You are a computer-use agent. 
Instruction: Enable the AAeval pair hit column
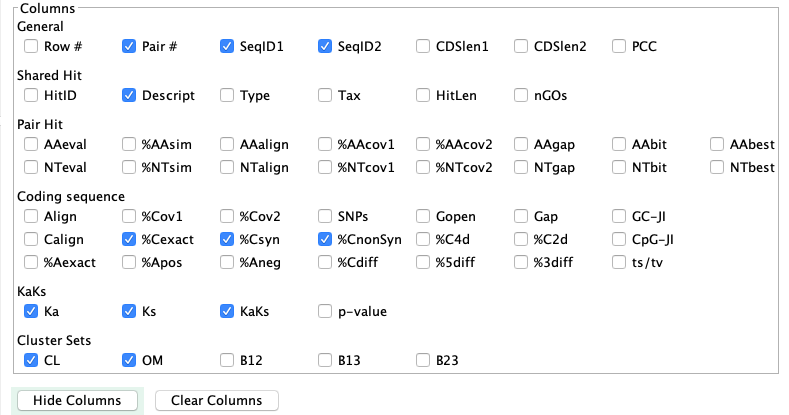click(x=31, y=145)
